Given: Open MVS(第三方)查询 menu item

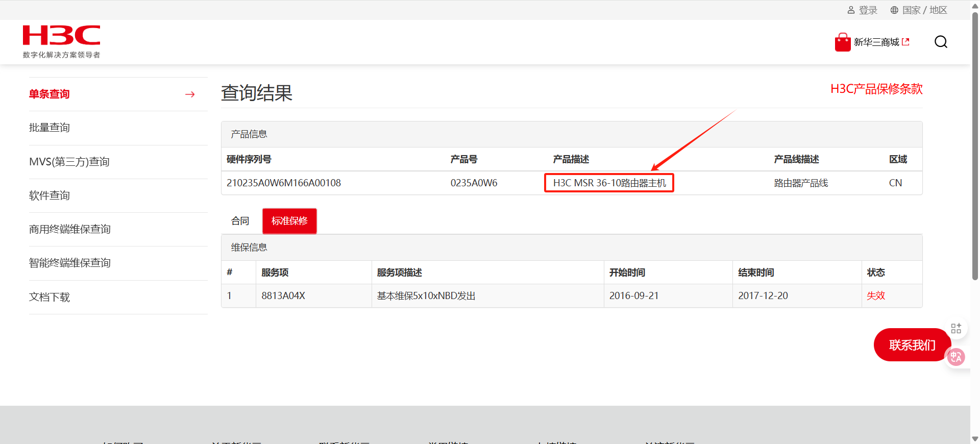Looking at the screenshot, I should 69,162.
